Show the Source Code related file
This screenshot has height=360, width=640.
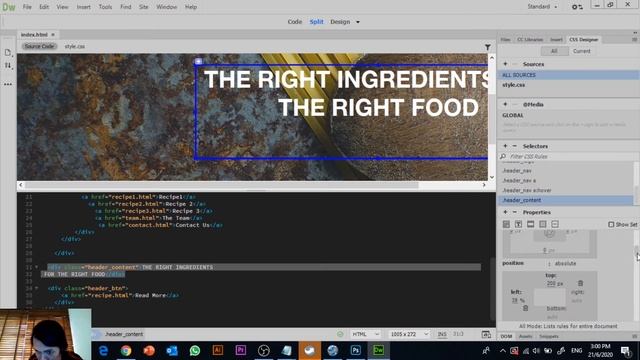pyautogui.click(x=39, y=46)
